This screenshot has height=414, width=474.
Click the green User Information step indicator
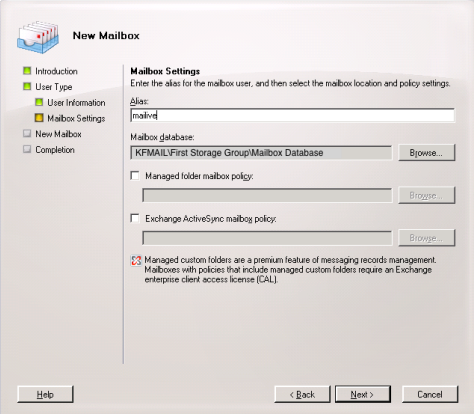[x=39, y=102]
